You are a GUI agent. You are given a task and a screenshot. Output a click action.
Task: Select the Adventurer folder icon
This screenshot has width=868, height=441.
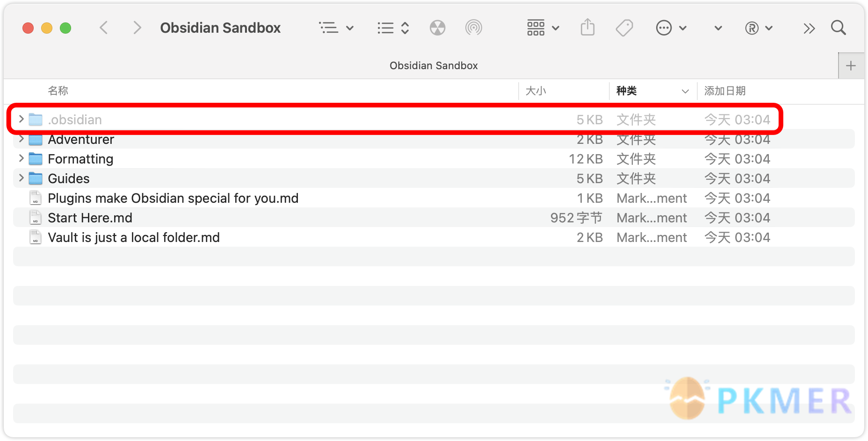[x=36, y=139]
